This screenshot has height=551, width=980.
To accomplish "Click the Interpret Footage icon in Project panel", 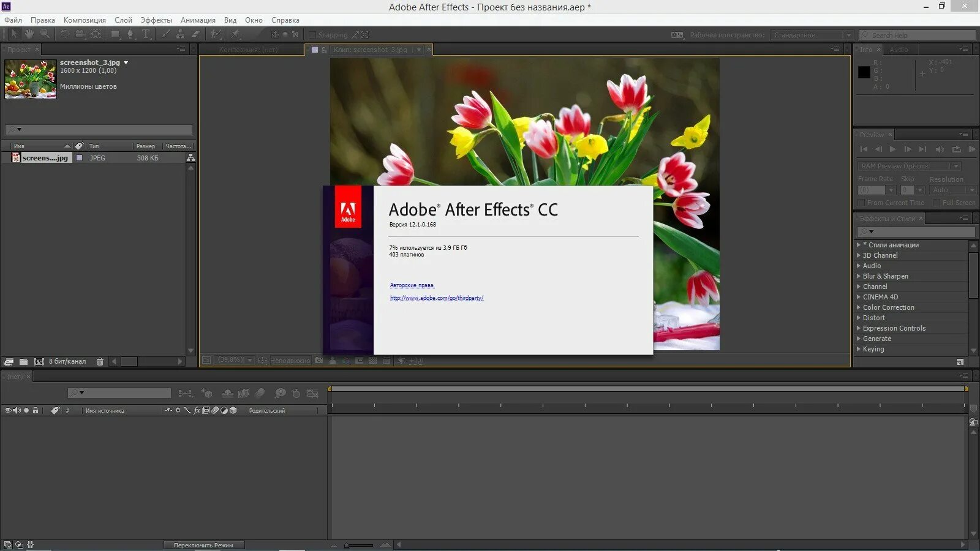I will click(x=9, y=362).
